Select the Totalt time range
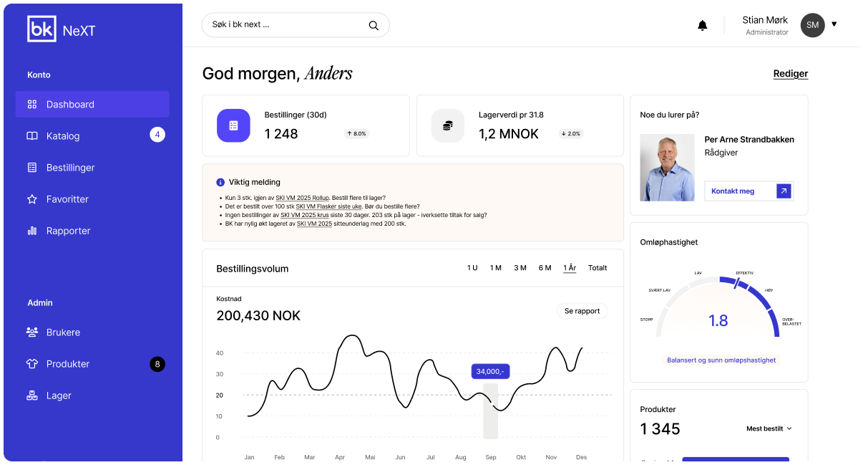The width and height of the screenshot is (863, 465). pos(597,268)
